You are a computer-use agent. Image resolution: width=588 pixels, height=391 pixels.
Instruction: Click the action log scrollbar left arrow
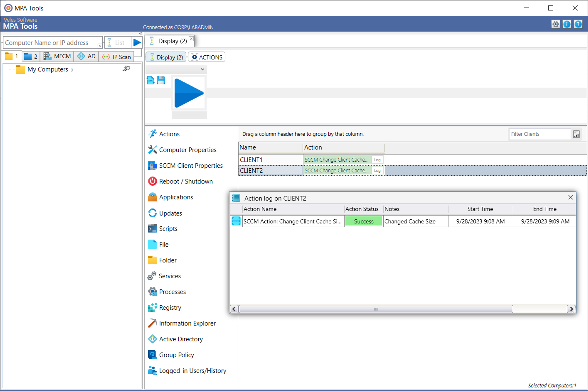[x=234, y=309]
